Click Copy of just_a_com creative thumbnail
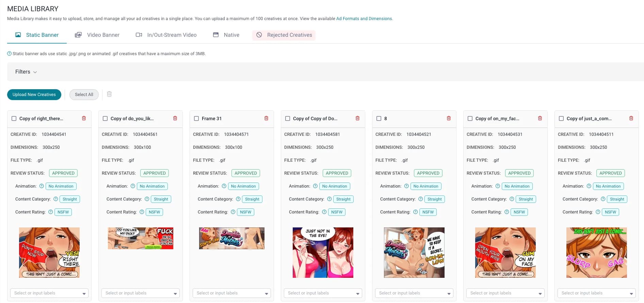644x303 pixels. point(596,253)
